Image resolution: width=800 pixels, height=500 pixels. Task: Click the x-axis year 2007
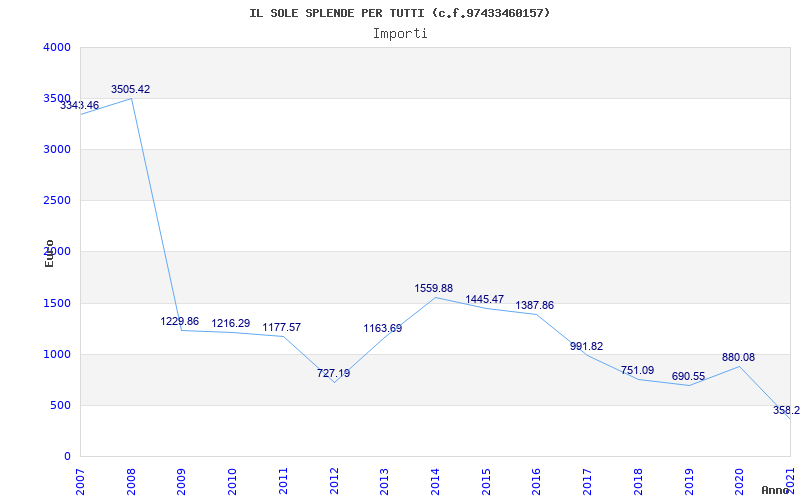pyautogui.click(x=81, y=481)
